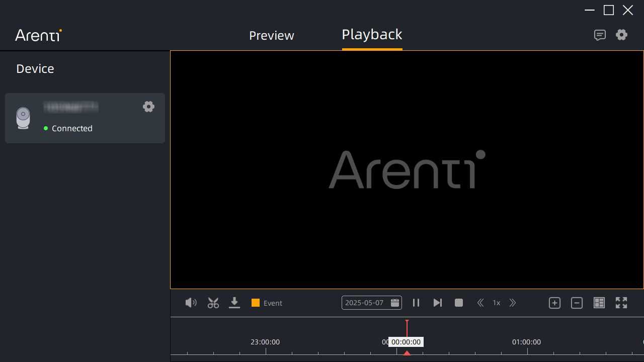Image resolution: width=644 pixels, height=362 pixels.
Task: Click the 01:00:00 timeline mark
Action: point(526,342)
